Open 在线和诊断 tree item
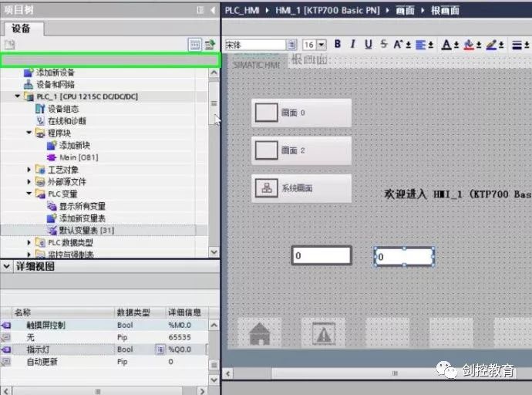This screenshot has width=532, height=395. coord(67,121)
